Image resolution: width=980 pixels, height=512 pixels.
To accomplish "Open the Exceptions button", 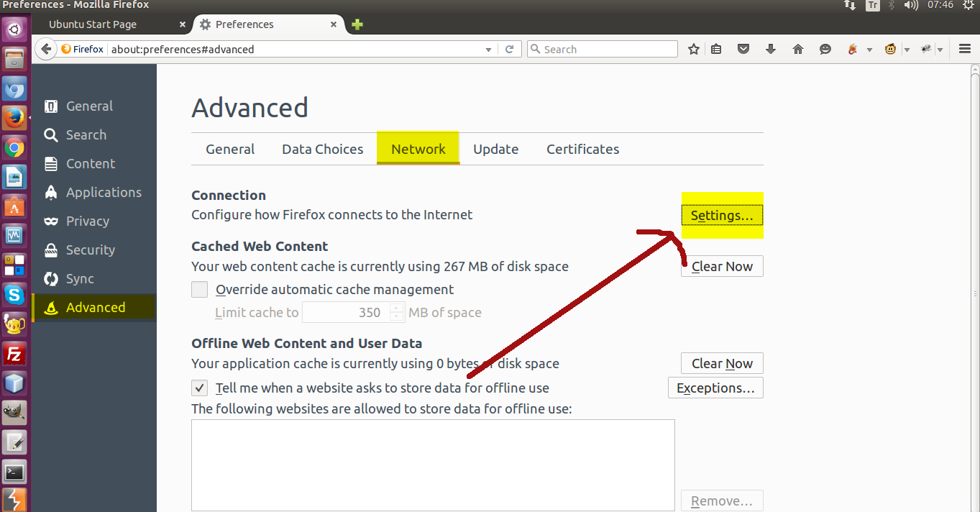I will pos(715,388).
